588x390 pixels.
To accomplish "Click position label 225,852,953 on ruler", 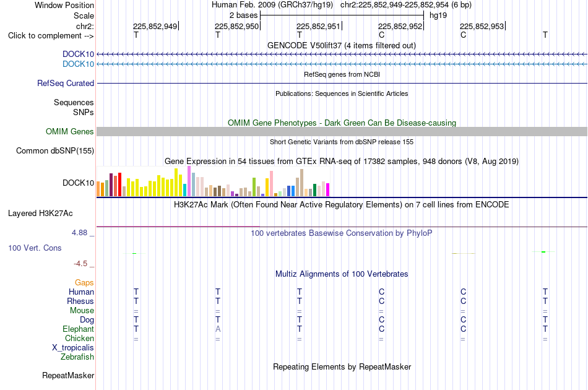I will [x=482, y=26].
